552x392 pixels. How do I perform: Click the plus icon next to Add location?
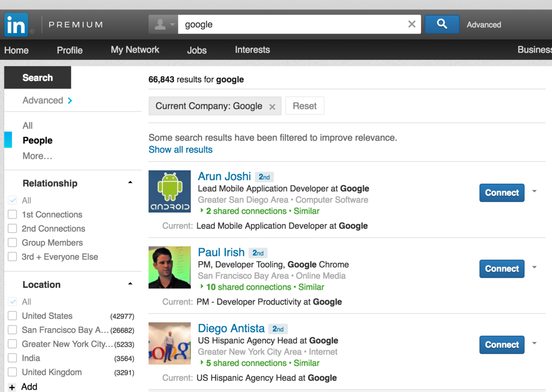coord(12,387)
